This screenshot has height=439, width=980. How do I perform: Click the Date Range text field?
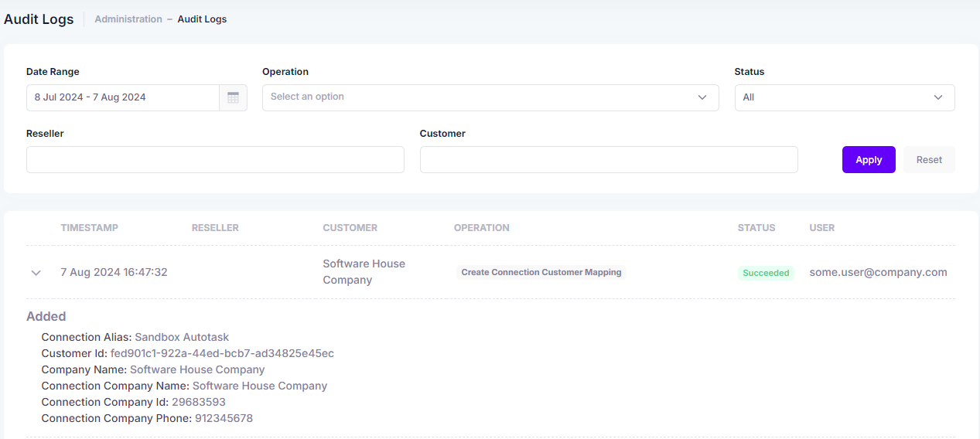click(x=123, y=97)
